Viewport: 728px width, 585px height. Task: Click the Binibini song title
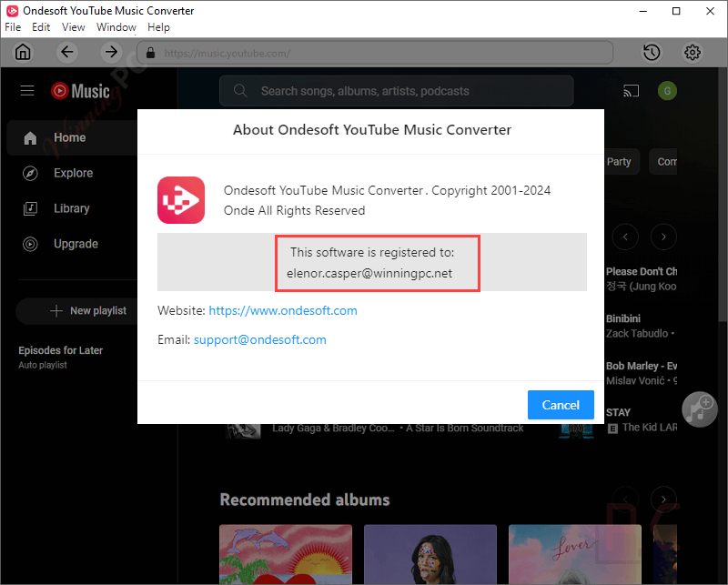623,318
